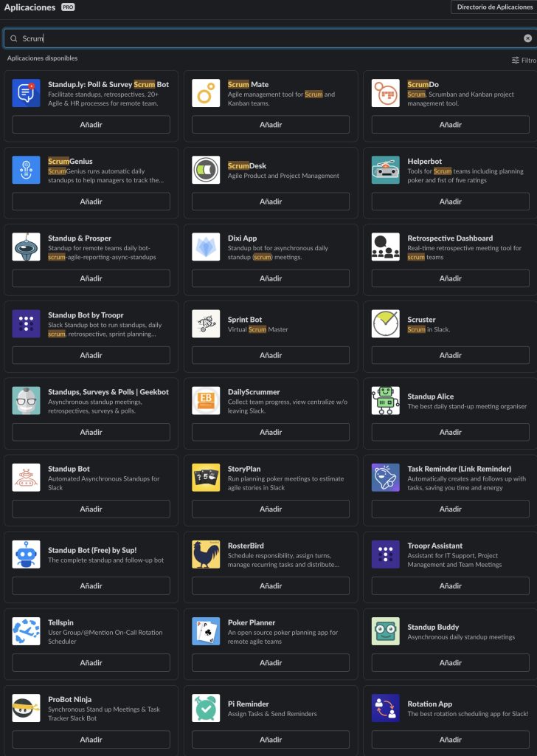Open the Poker Planner cards icon

(206, 631)
